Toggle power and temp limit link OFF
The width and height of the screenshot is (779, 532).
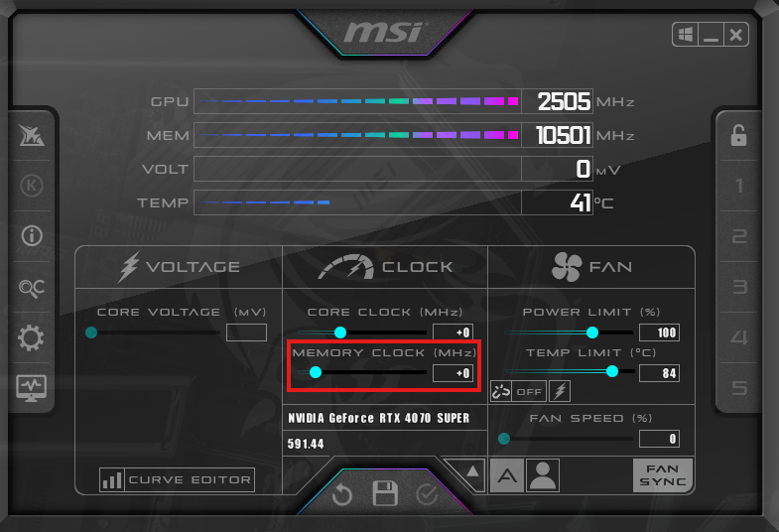tap(519, 391)
